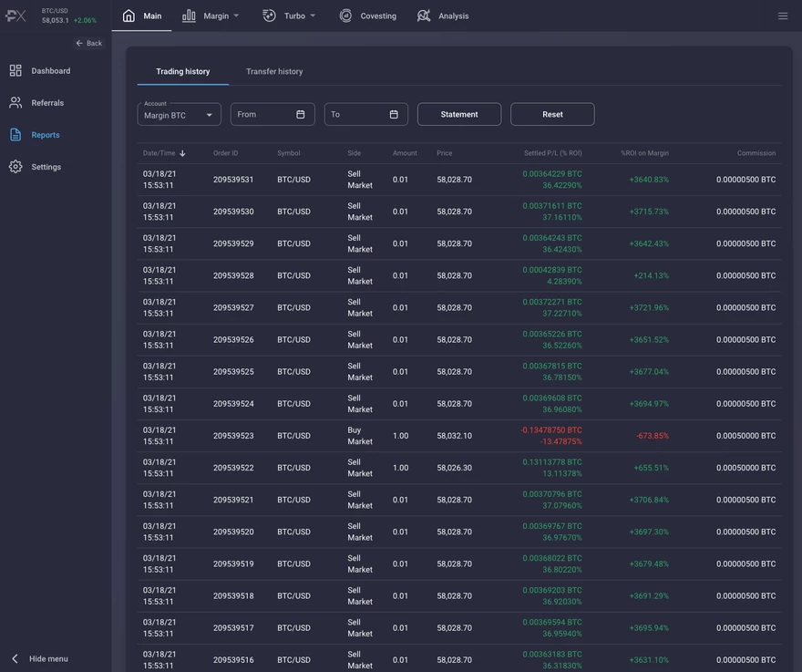Select order ID 209539522
Viewport: 802px width, 672px height.
tap(233, 468)
